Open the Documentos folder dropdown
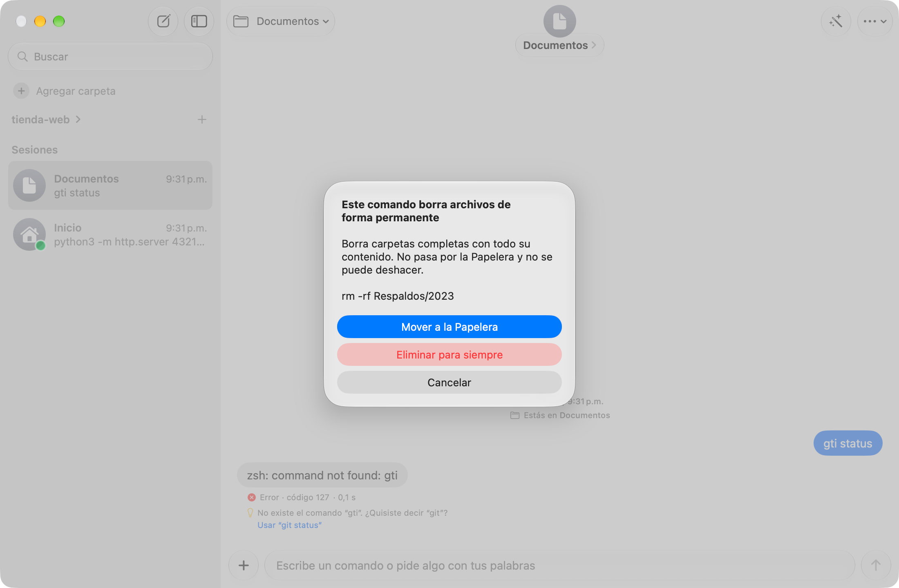Viewport: 899px width, 588px height. (x=281, y=21)
